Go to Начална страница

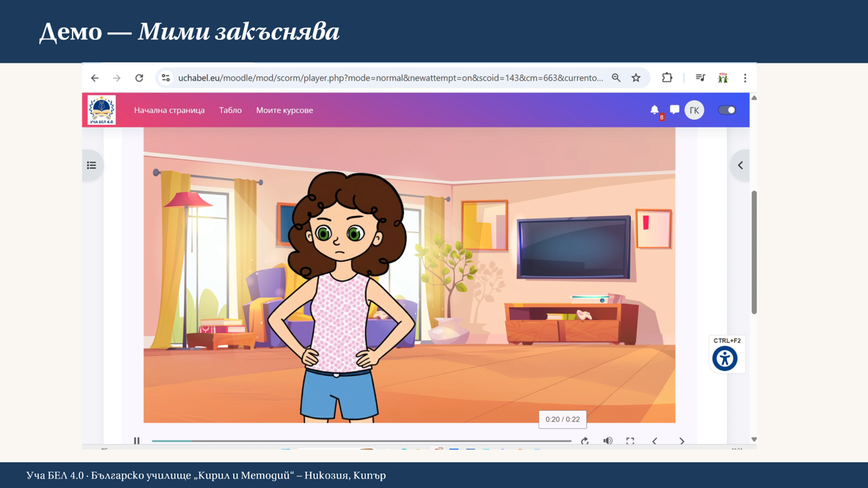169,110
